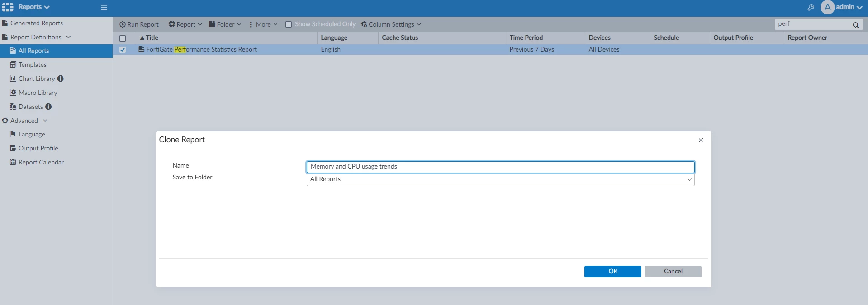Click the admin avatar icon
Viewport: 868px width, 305px height.
(827, 7)
